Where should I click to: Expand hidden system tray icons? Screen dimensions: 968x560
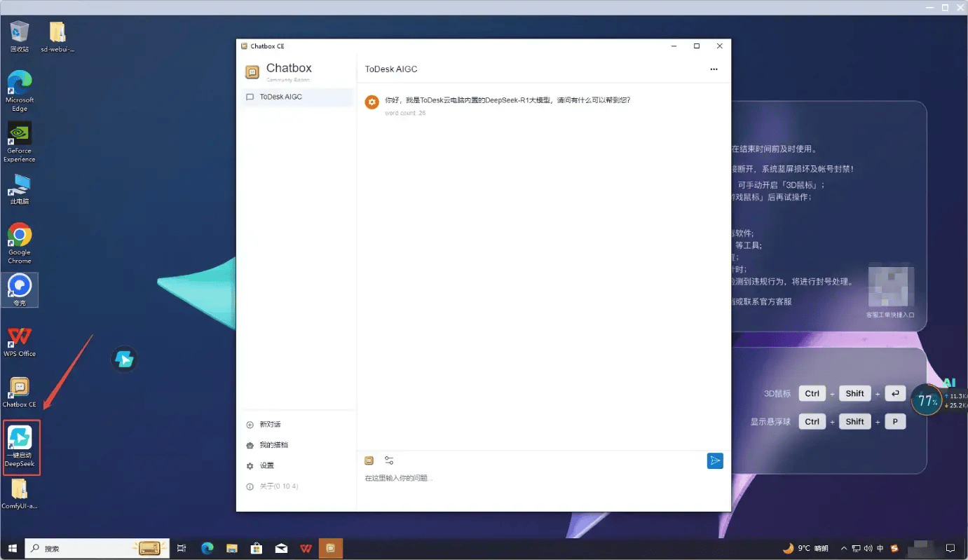[844, 548]
